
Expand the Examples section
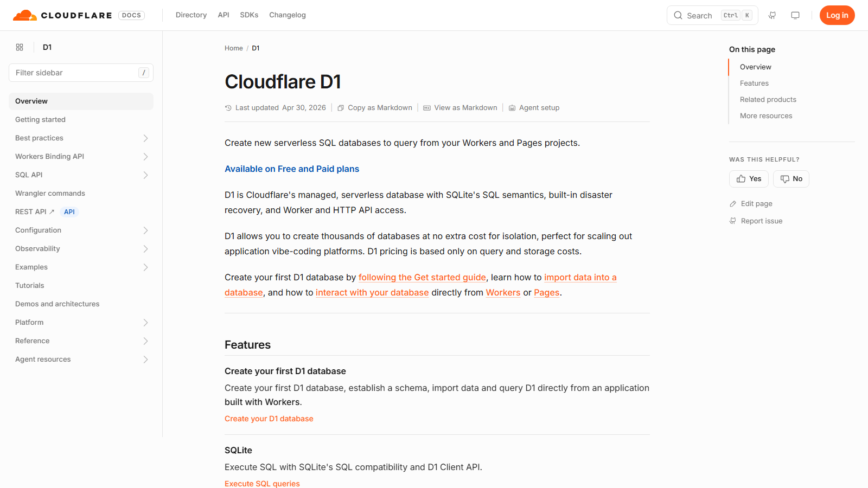coord(145,267)
